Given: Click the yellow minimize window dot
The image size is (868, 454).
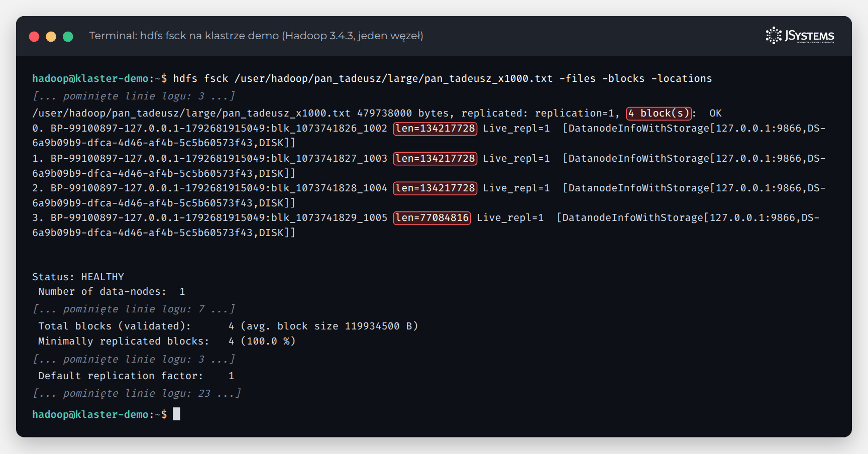Looking at the screenshot, I should pyautogui.click(x=51, y=36).
